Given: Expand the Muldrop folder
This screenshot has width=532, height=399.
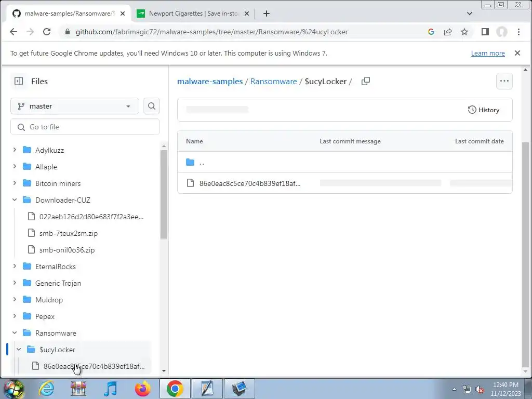Looking at the screenshot, I should pyautogui.click(x=15, y=299).
